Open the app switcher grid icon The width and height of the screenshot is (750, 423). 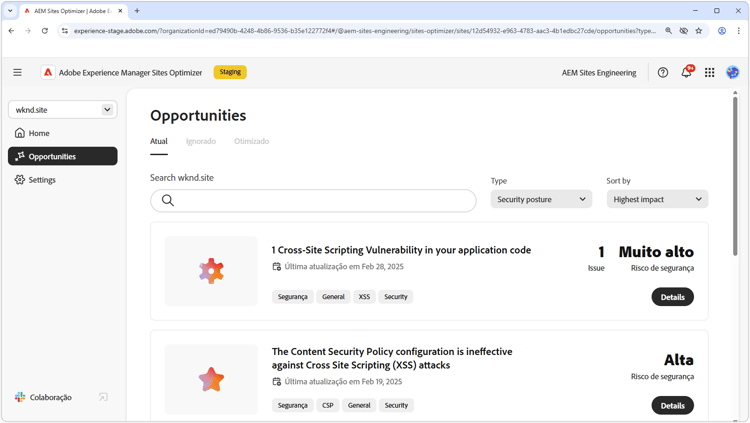(x=709, y=73)
